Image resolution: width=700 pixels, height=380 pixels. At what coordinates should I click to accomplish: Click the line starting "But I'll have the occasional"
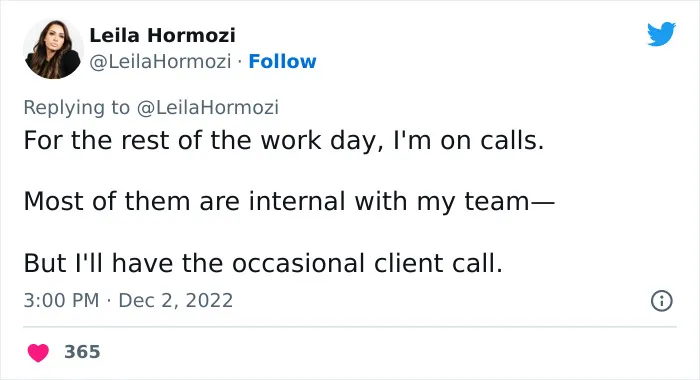[x=263, y=263]
